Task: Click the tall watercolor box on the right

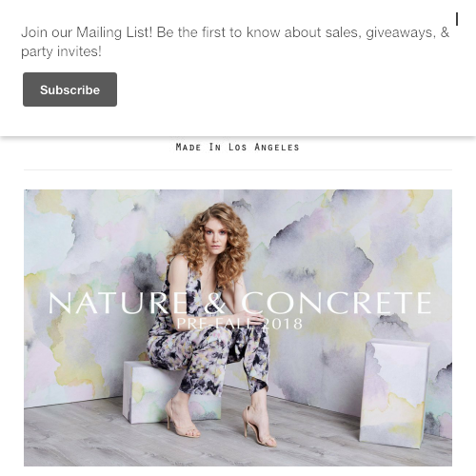Action: click(x=394, y=393)
